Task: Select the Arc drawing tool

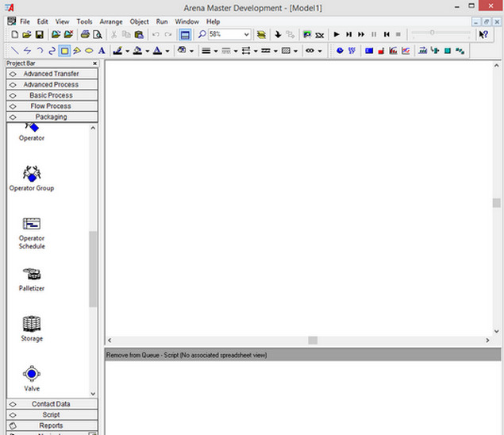Action: tap(40, 51)
